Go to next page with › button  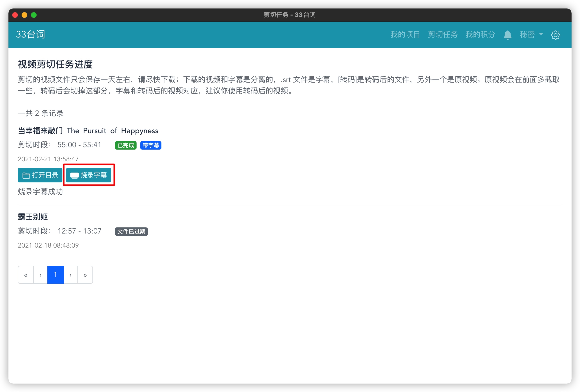[x=70, y=275]
